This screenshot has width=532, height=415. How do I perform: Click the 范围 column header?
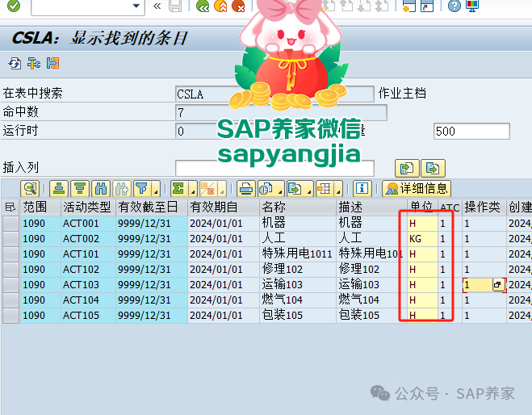click(40, 207)
